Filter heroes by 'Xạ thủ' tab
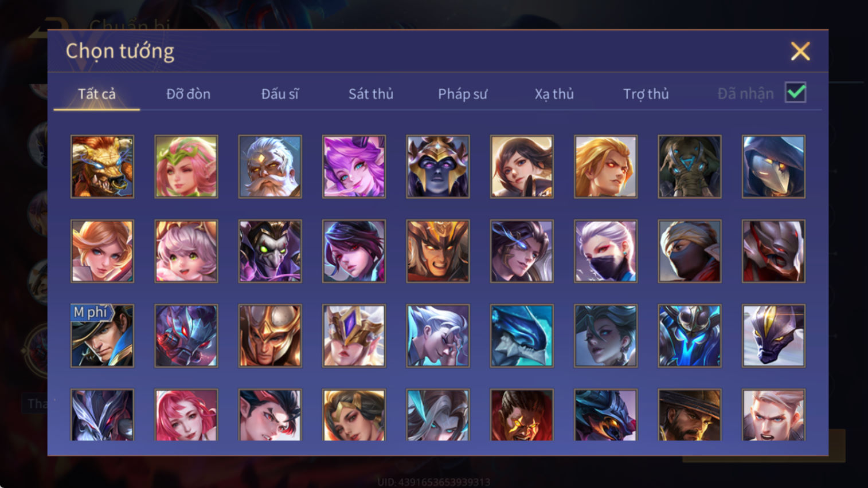Viewport: 868px width, 488px height. (x=554, y=94)
